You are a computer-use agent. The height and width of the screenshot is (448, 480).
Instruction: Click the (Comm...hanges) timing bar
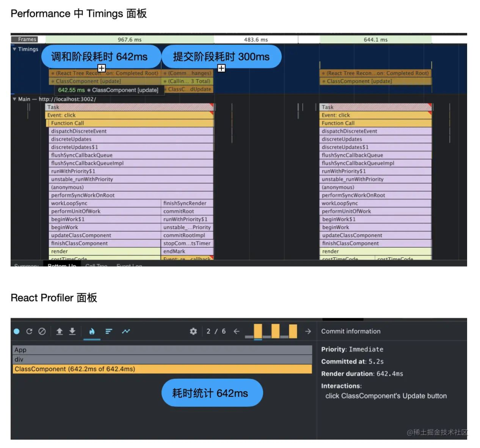coord(187,73)
